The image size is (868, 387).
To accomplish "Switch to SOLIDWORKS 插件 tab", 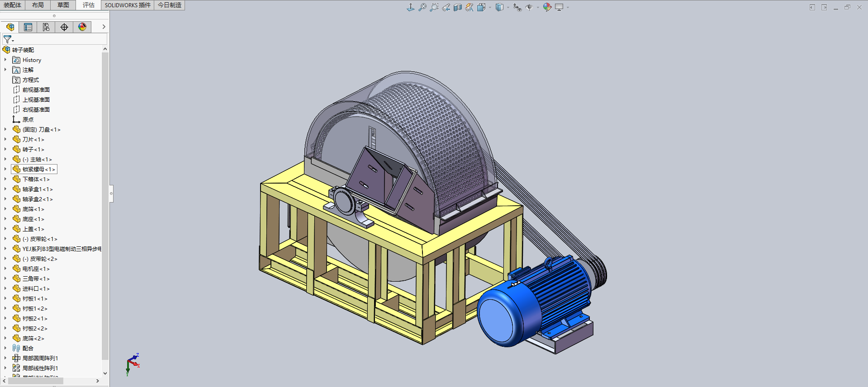I will [x=128, y=5].
